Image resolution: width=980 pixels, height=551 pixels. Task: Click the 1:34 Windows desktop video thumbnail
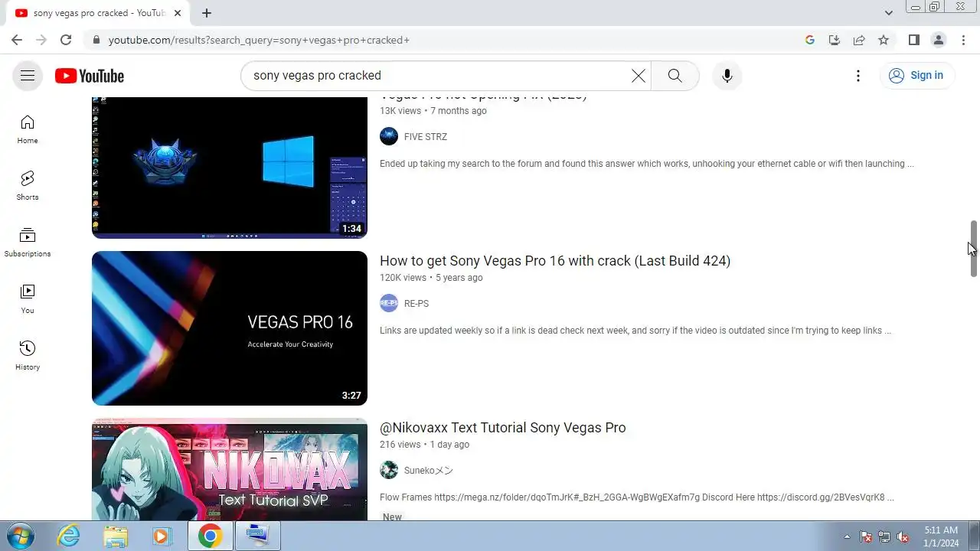230,168
